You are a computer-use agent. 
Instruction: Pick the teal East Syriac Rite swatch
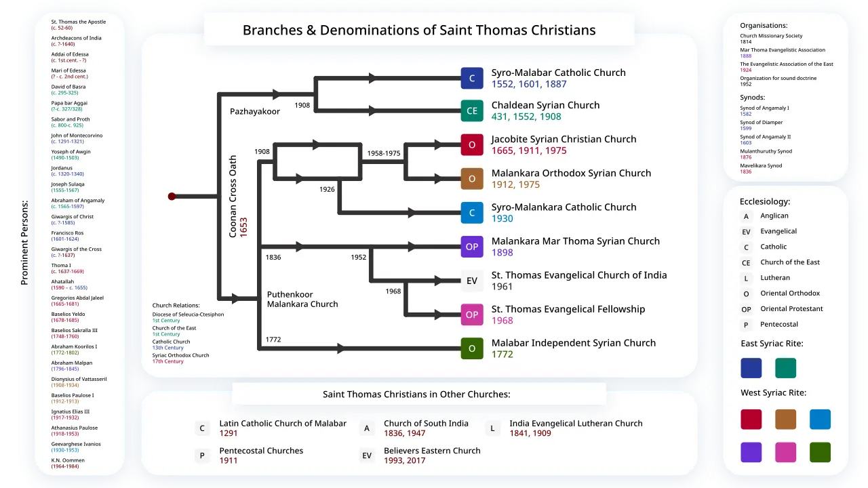pos(786,368)
